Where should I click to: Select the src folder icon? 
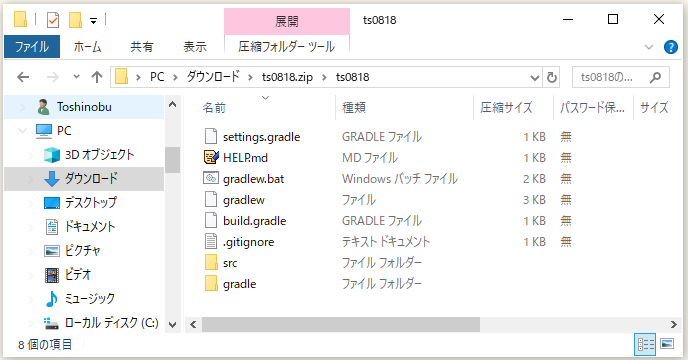tap(211, 263)
